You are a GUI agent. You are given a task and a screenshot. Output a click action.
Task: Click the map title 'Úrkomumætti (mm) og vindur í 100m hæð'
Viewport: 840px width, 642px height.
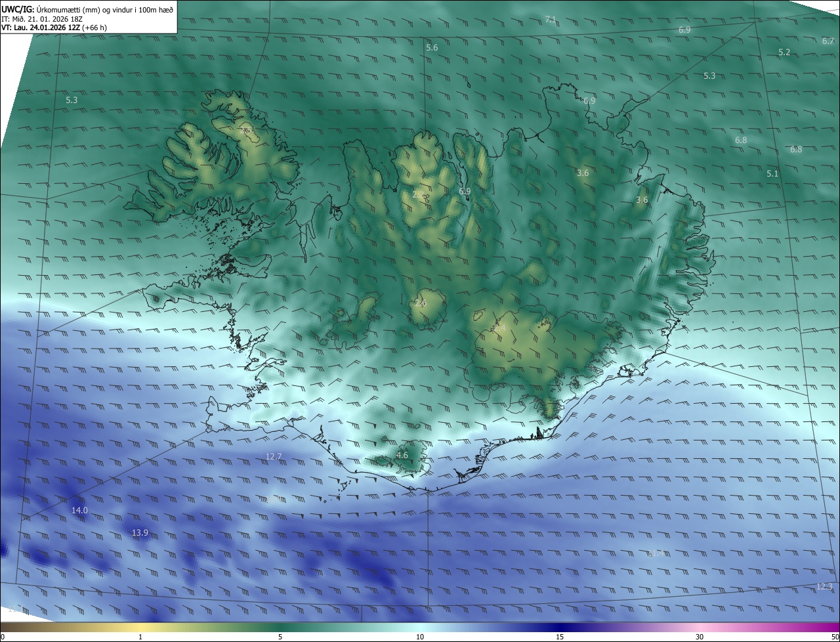(x=105, y=9)
